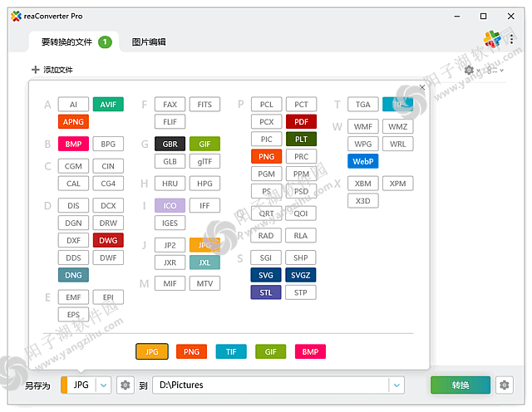Open the three-dot menu at top right
This screenshot has height=412, width=532.
tap(511, 39)
